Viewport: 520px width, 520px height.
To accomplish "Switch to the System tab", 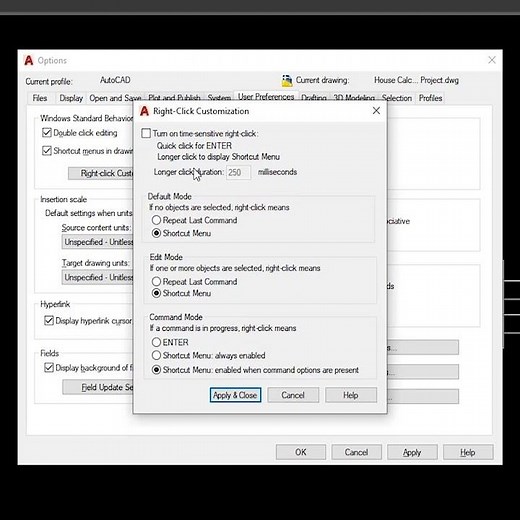I will (x=219, y=98).
